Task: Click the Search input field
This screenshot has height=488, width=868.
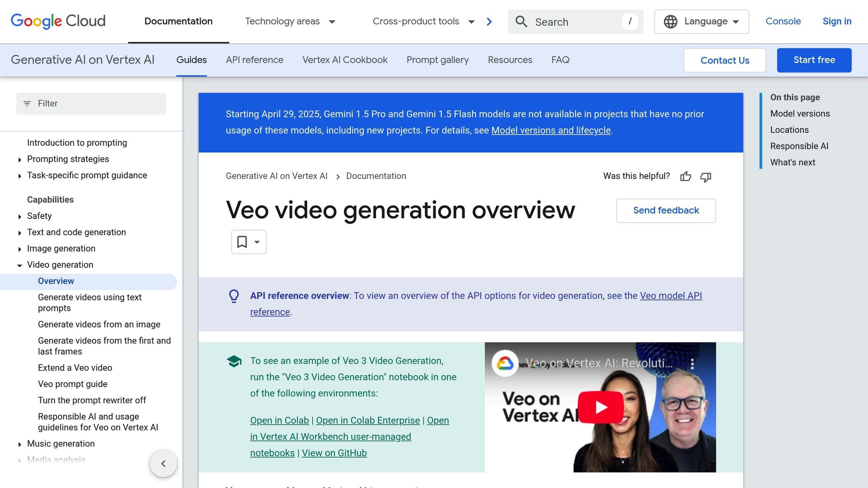Action: point(575,22)
